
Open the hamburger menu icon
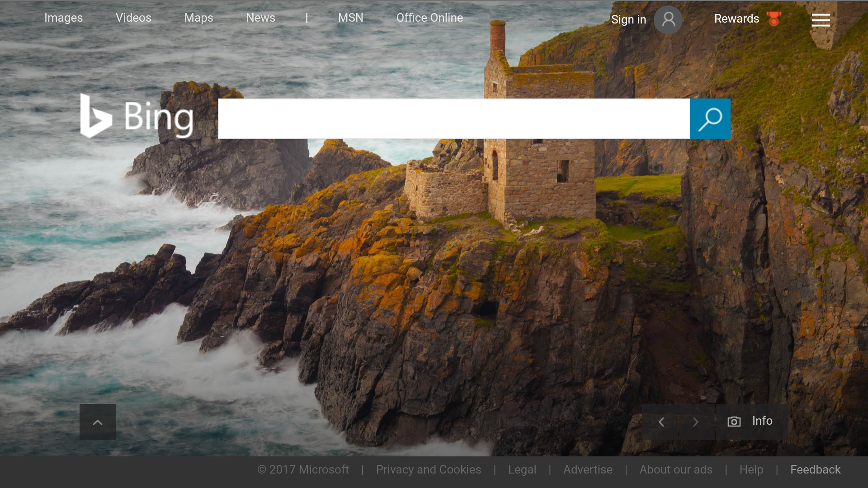coord(821,20)
